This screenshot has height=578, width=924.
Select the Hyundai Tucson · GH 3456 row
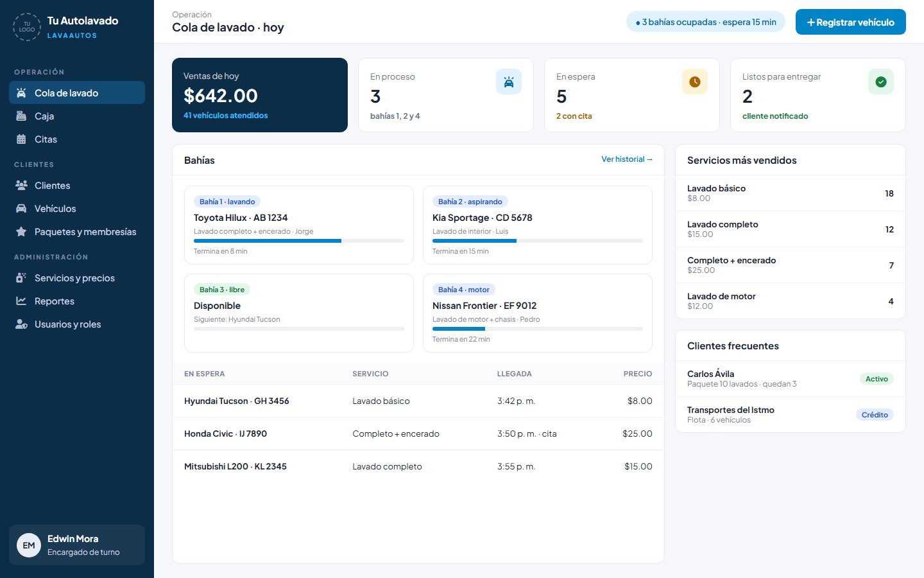418,401
